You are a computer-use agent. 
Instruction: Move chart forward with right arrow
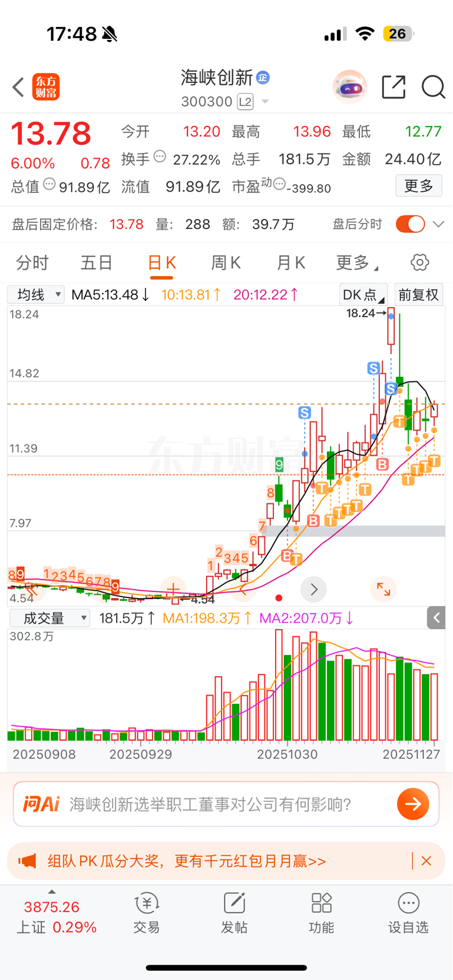tap(313, 589)
